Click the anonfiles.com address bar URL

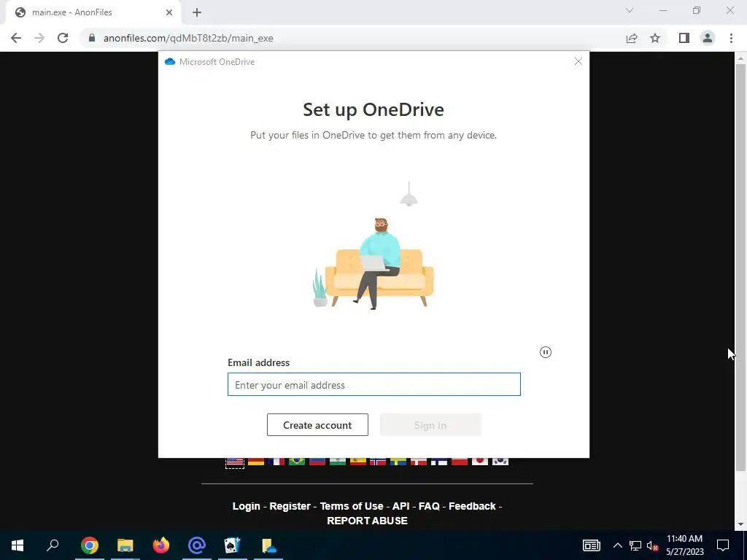point(188,38)
